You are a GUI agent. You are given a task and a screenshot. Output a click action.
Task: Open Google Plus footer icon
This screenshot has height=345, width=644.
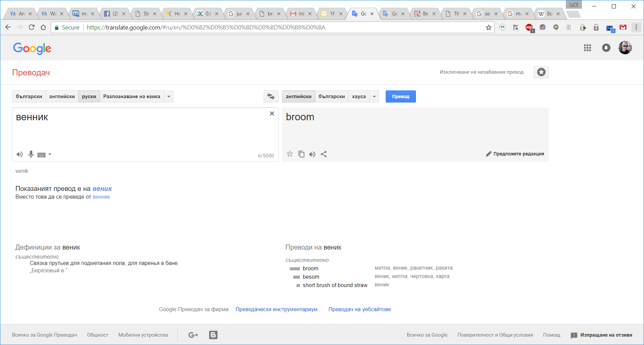coord(193,335)
